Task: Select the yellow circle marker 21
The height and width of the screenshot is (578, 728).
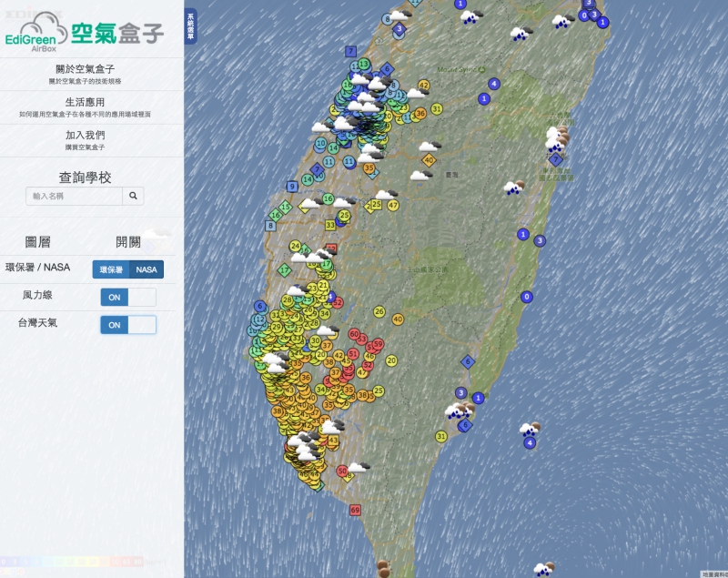Action: (324, 285)
